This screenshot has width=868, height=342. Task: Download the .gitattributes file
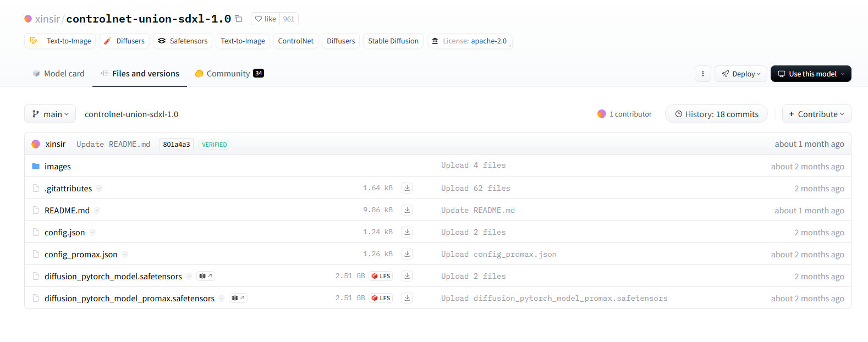point(407,188)
